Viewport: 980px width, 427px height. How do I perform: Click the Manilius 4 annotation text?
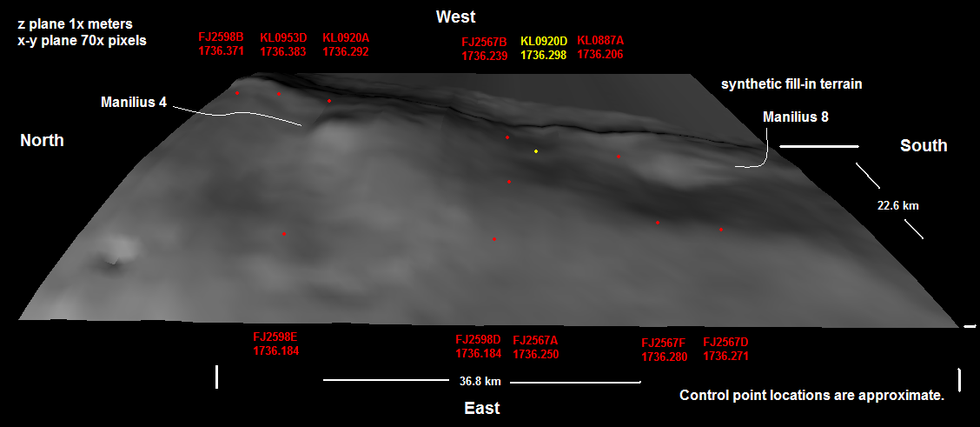(134, 102)
